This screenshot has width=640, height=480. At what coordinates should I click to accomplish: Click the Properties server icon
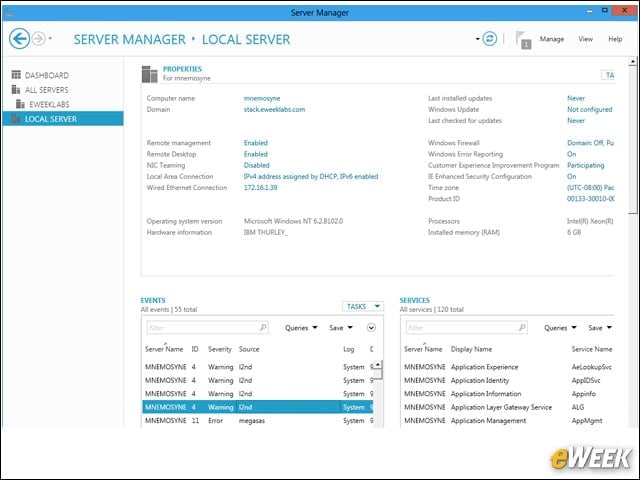pos(149,74)
